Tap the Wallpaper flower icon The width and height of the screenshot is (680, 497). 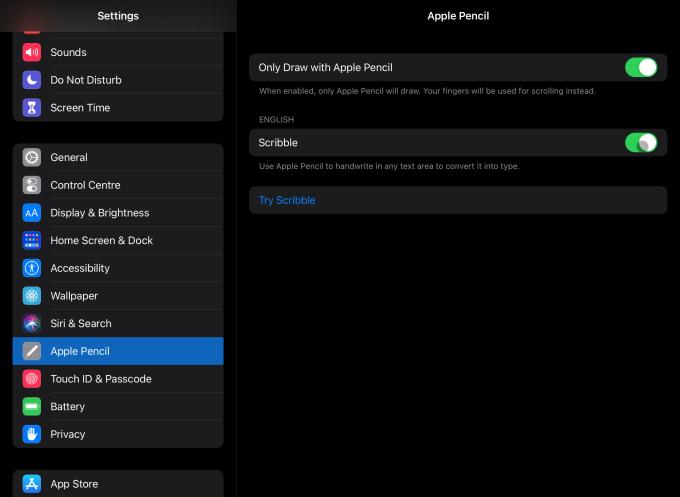tap(32, 296)
